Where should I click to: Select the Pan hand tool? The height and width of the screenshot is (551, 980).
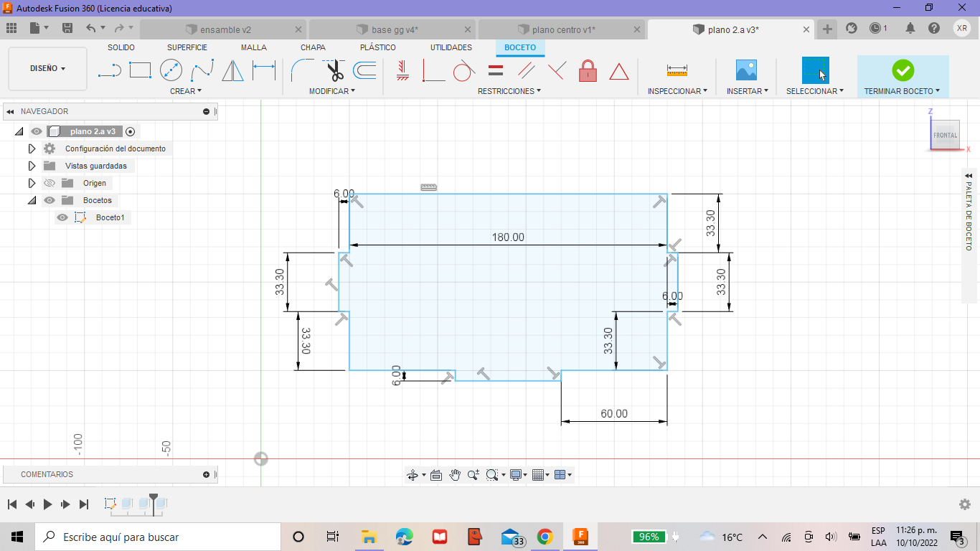click(455, 475)
